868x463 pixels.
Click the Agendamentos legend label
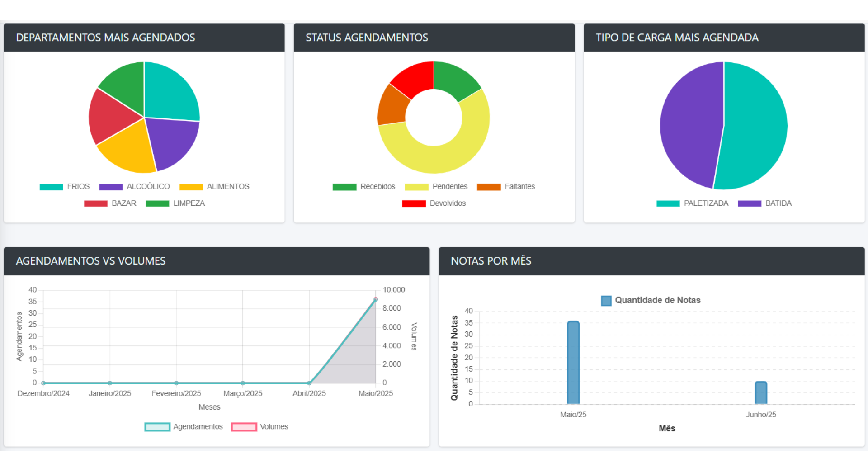click(198, 426)
